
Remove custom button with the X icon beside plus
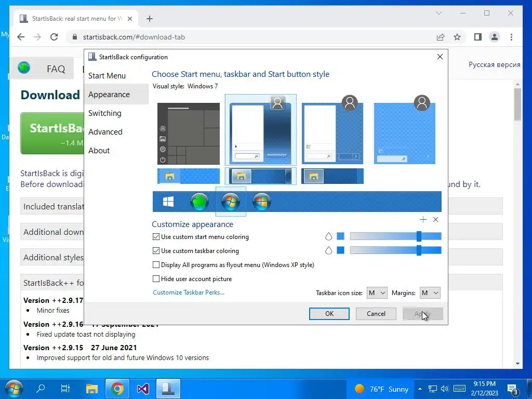pyautogui.click(x=436, y=220)
